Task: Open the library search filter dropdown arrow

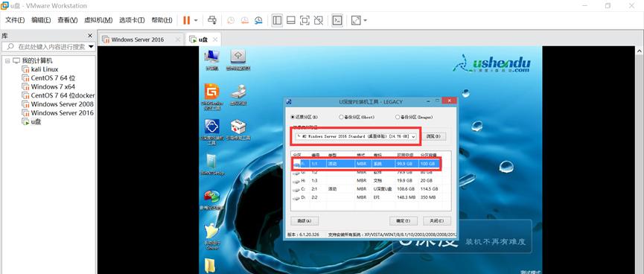Action: point(91,47)
